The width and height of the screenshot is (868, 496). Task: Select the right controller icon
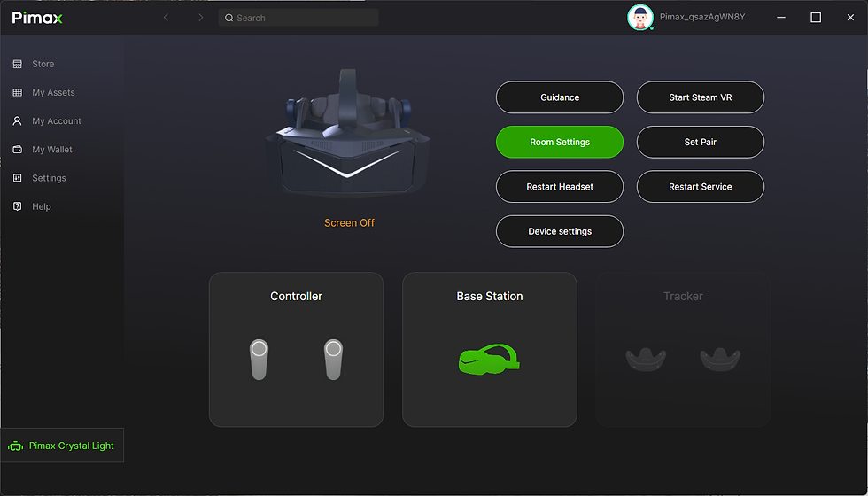click(x=333, y=360)
